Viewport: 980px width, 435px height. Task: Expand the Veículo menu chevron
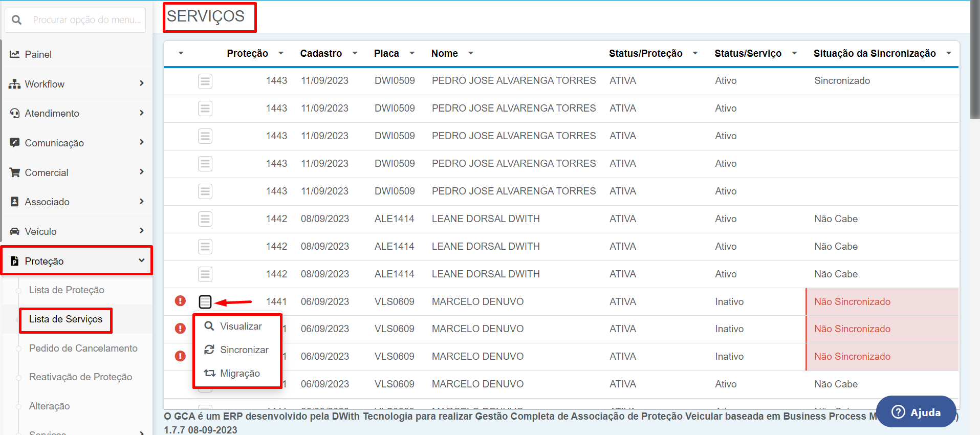pos(142,230)
